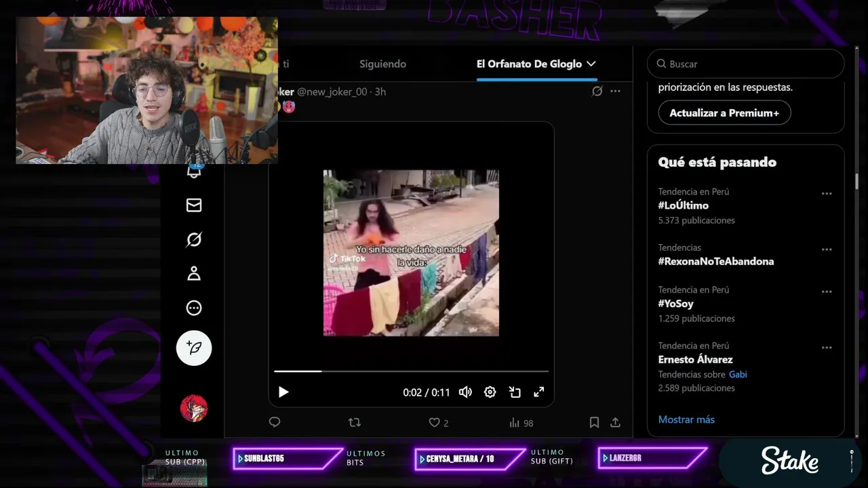Click the 2.589 publicaciones count
868x488 pixels.
pyautogui.click(x=696, y=388)
